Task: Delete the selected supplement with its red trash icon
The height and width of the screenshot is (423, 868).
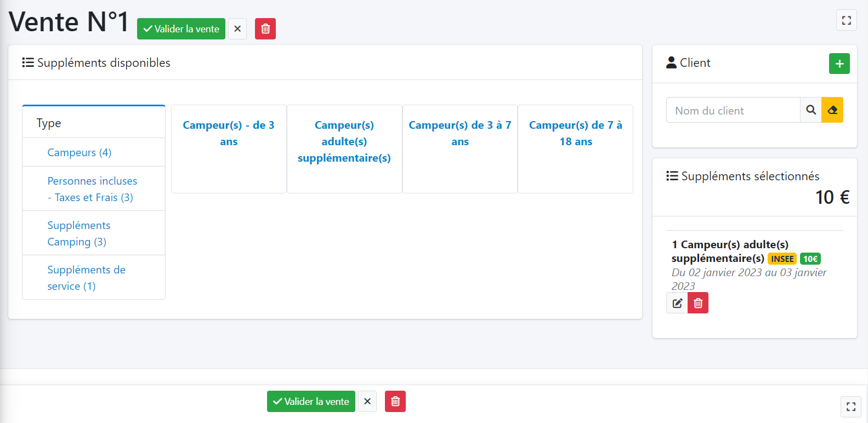Action: pos(698,303)
